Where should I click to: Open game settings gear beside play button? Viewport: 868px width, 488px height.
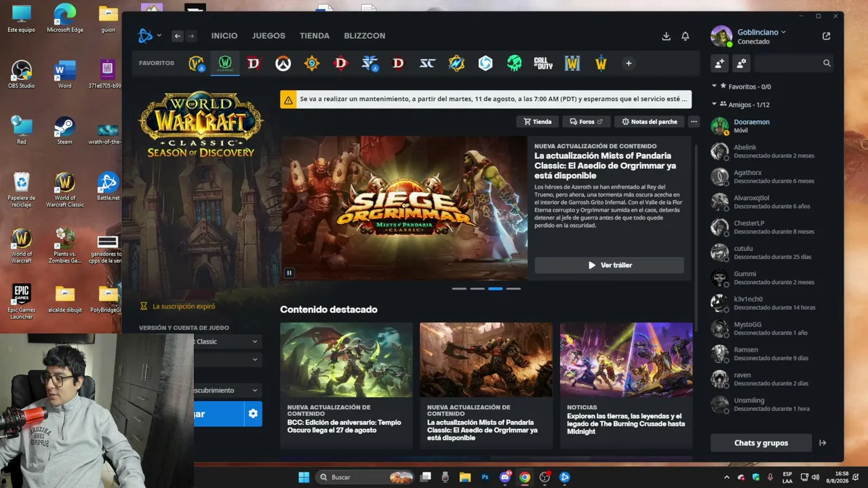tap(253, 413)
